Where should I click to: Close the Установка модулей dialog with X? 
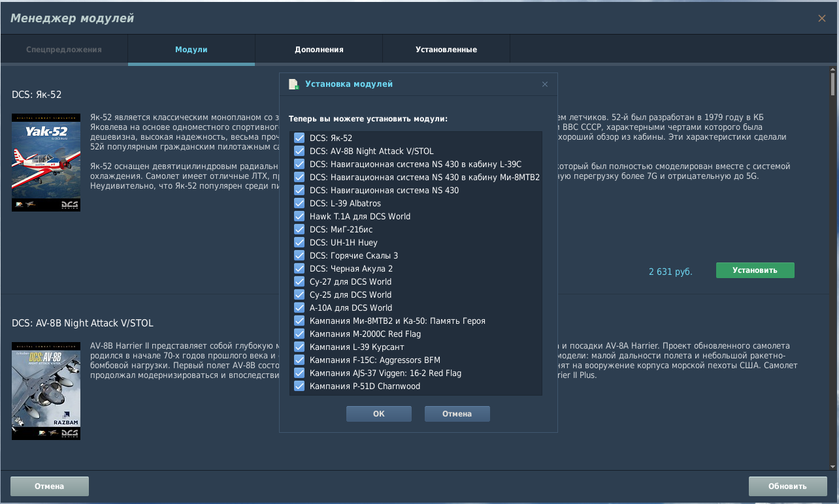pos(545,84)
